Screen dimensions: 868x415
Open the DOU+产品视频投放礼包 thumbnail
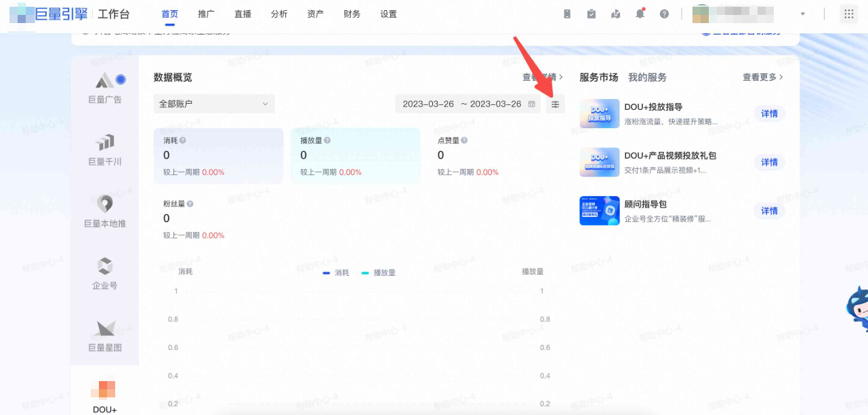tap(599, 163)
